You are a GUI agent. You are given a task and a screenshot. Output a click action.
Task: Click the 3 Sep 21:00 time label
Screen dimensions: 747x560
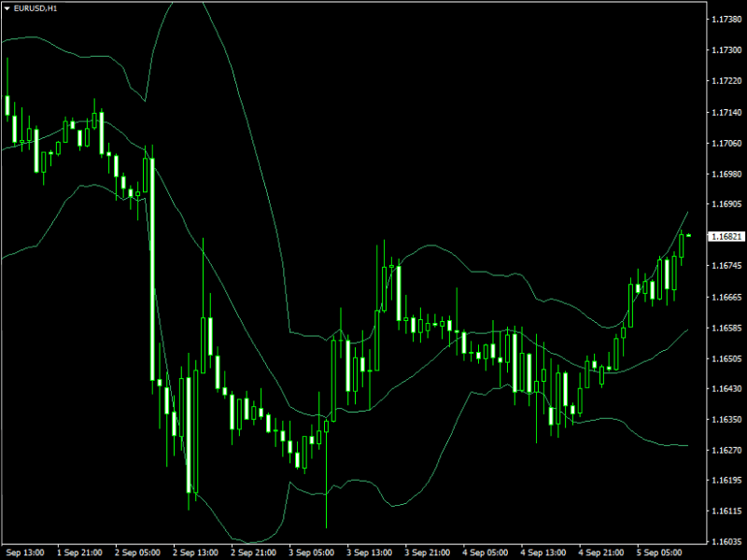(x=428, y=553)
